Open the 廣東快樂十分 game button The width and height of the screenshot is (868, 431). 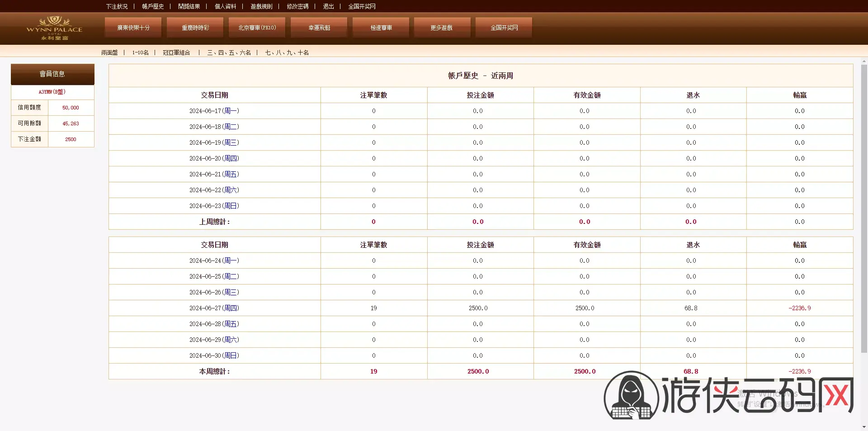pos(133,28)
